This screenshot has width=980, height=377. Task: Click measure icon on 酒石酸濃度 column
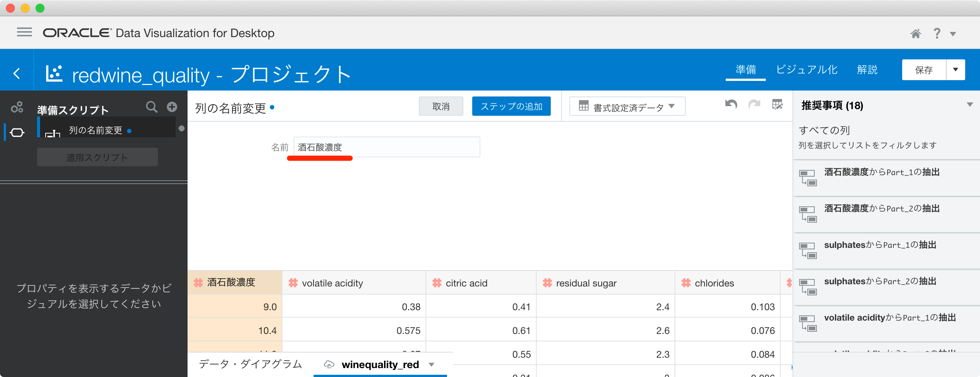point(198,282)
